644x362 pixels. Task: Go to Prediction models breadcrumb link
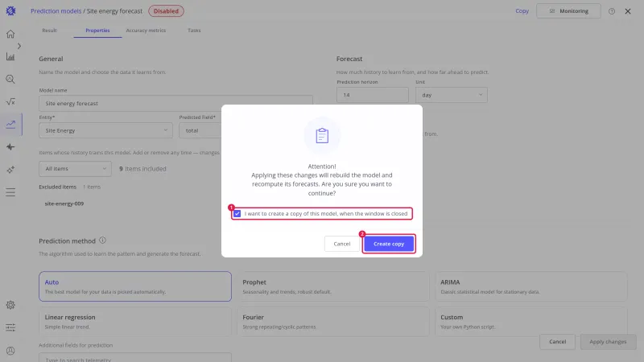pyautogui.click(x=56, y=11)
